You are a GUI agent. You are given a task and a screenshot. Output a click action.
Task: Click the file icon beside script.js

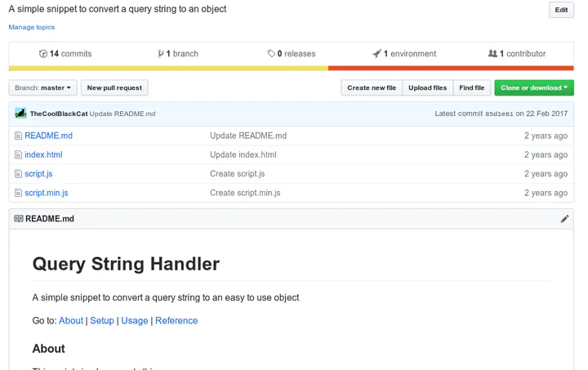click(18, 174)
